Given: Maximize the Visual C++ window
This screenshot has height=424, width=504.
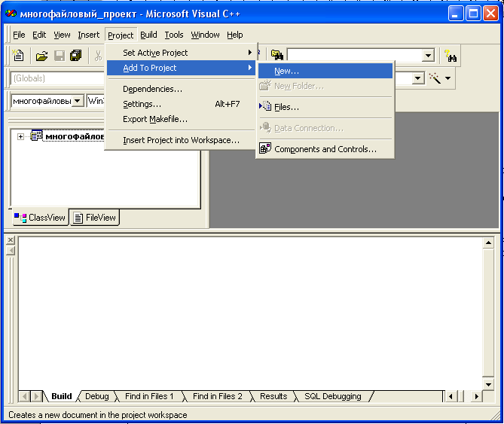Looking at the screenshot, I should (473, 14).
